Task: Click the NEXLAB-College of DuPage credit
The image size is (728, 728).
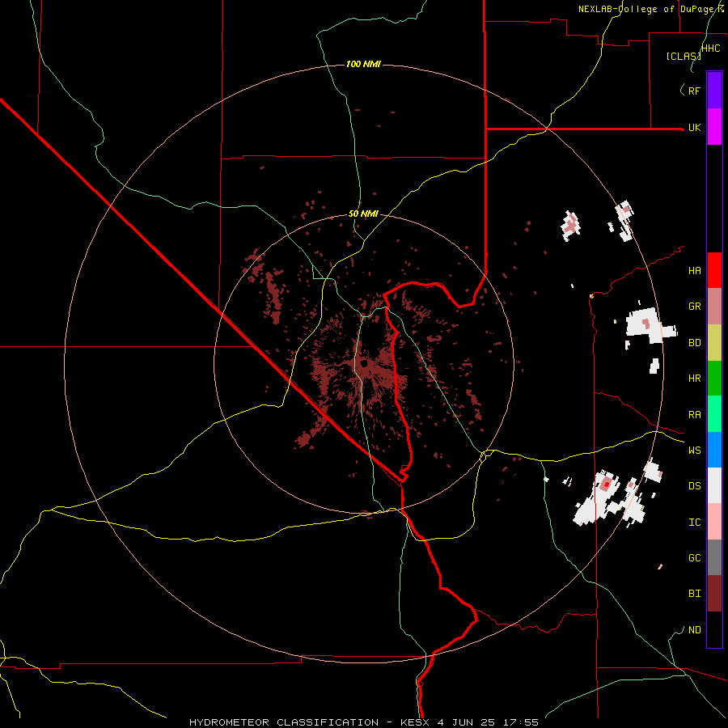Action: click(x=651, y=9)
